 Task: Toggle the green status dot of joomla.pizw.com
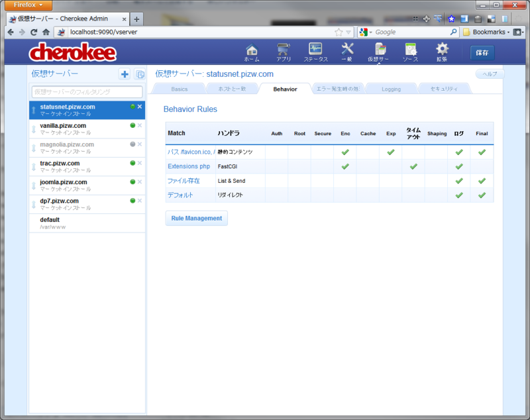[132, 182]
